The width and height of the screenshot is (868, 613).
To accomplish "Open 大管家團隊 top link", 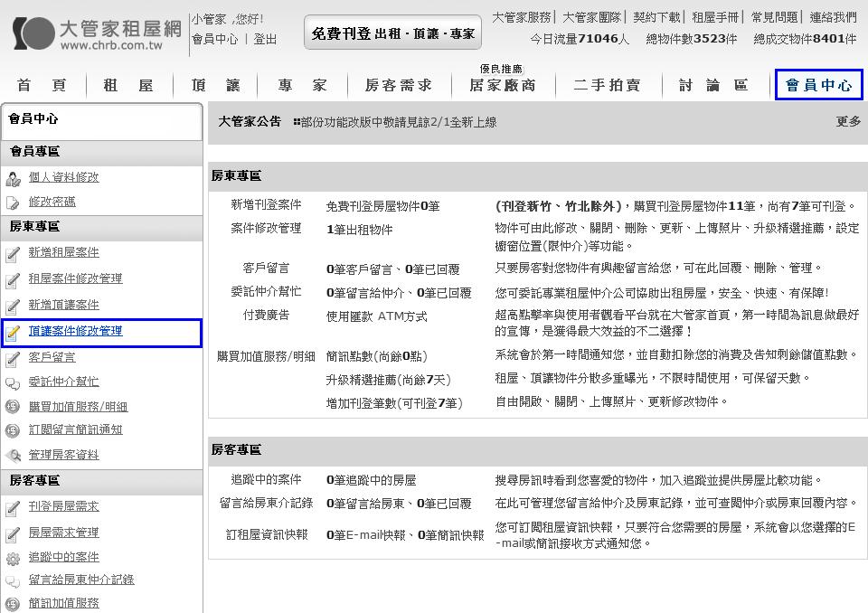I will point(591,18).
